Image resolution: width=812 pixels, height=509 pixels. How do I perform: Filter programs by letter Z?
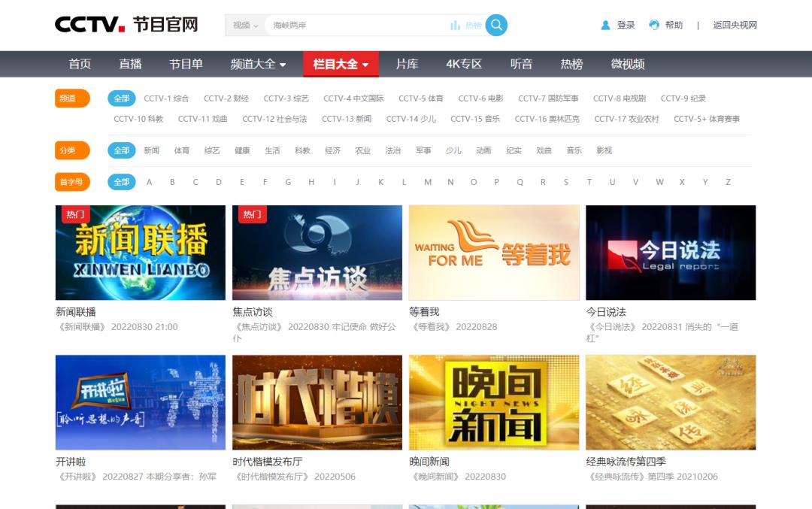click(726, 182)
